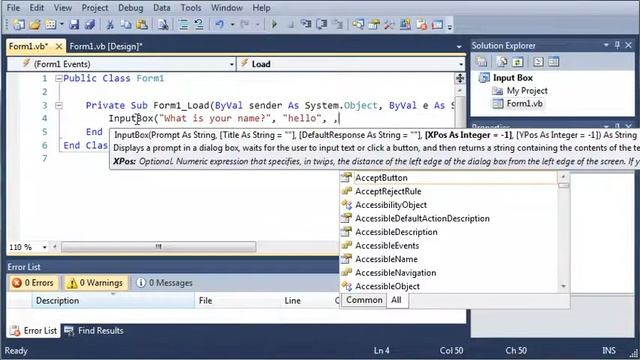The width and height of the screenshot is (640, 360).
Task: Switch to the Find Results bottom tab
Action: (94, 331)
